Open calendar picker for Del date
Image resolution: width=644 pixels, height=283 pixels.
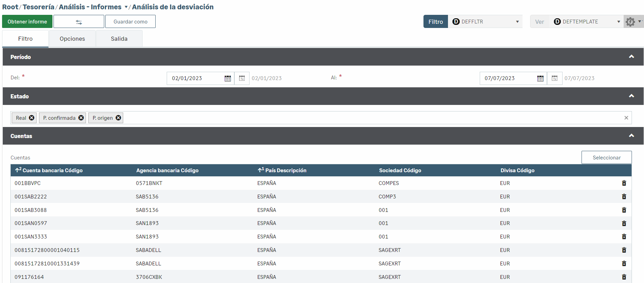[x=227, y=78]
